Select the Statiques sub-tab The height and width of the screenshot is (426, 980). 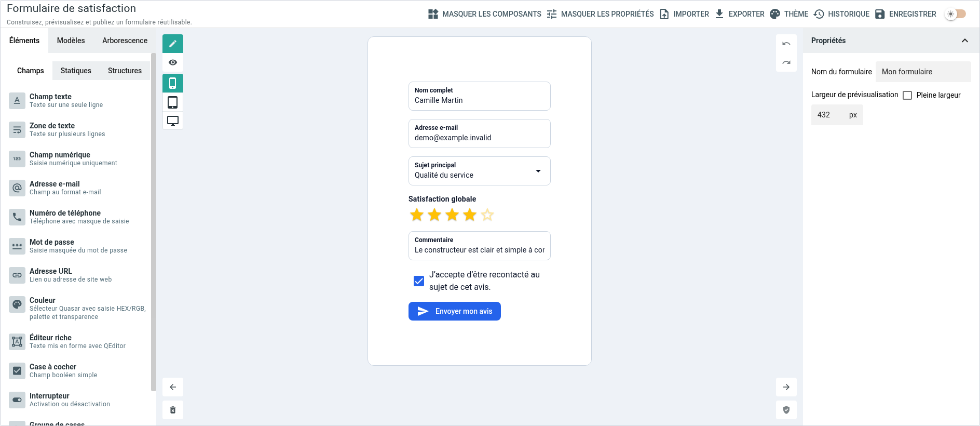tap(76, 71)
